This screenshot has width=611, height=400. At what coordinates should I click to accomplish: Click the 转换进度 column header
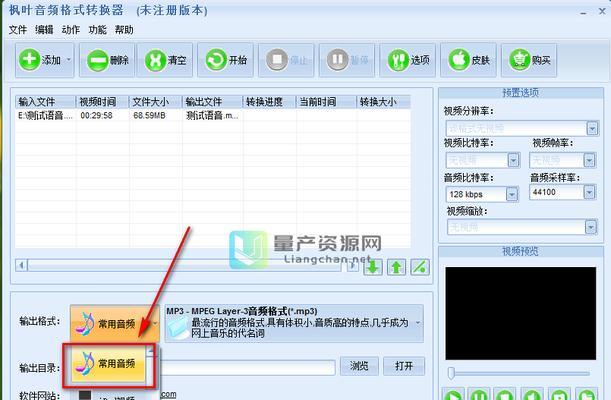click(269, 102)
